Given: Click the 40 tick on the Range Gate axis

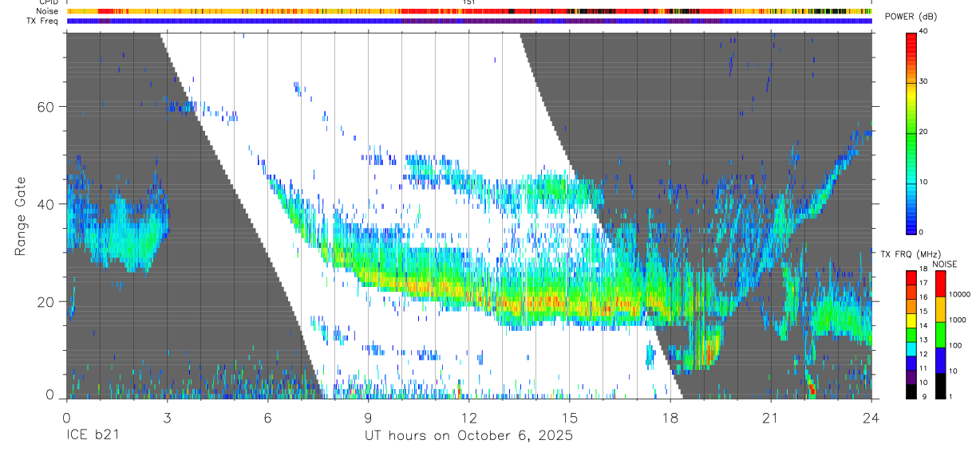Looking at the screenshot, I should tap(45, 204).
